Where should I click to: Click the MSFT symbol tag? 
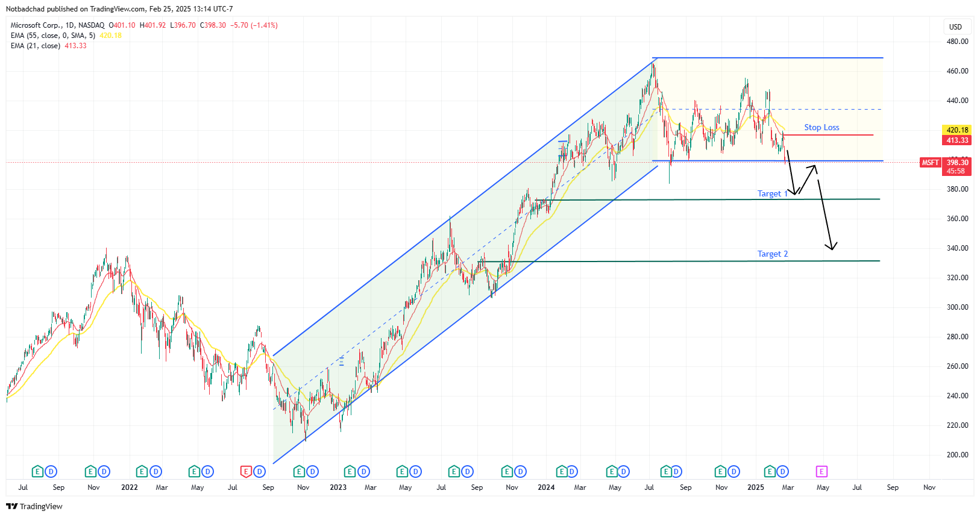[930, 163]
